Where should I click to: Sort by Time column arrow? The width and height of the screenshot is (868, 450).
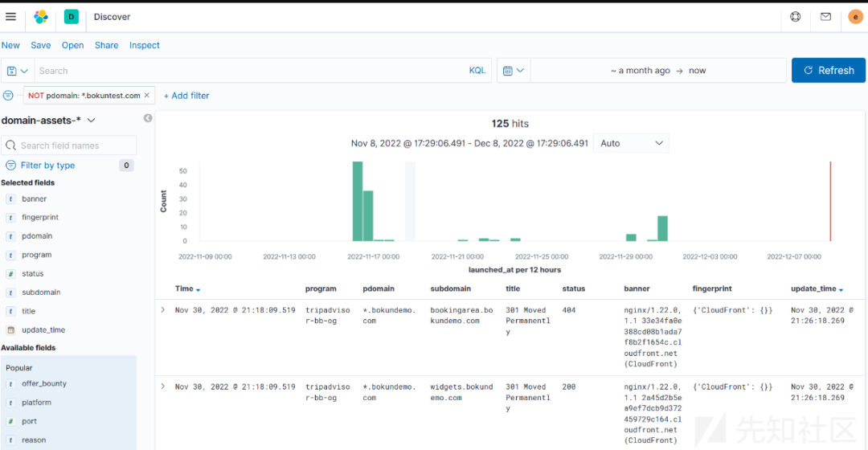pyautogui.click(x=199, y=289)
